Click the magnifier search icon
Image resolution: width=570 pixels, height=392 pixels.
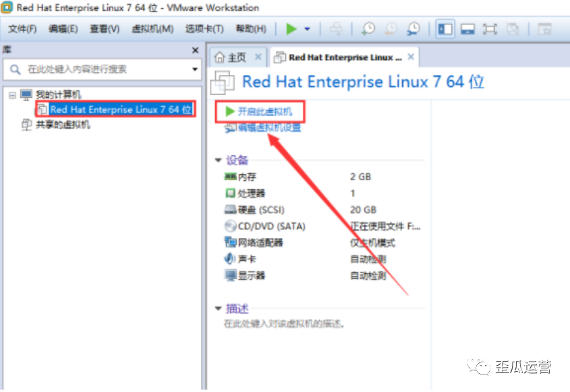pyautogui.click(x=15, y=69)
